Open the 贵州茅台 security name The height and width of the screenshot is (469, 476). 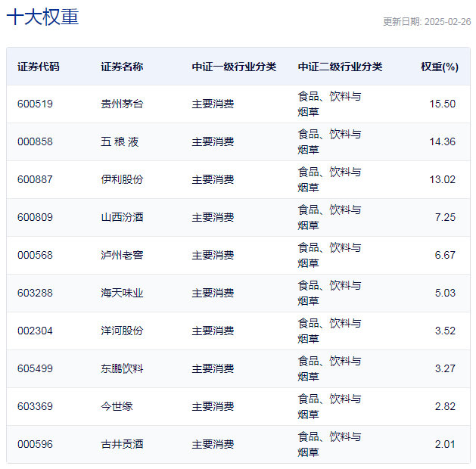[122, 104]
